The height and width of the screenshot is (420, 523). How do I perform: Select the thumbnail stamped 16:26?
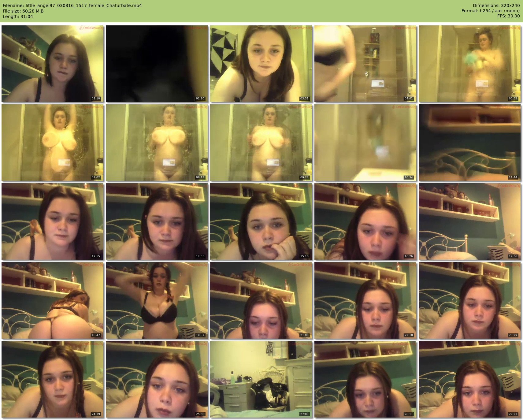point(365,221)
